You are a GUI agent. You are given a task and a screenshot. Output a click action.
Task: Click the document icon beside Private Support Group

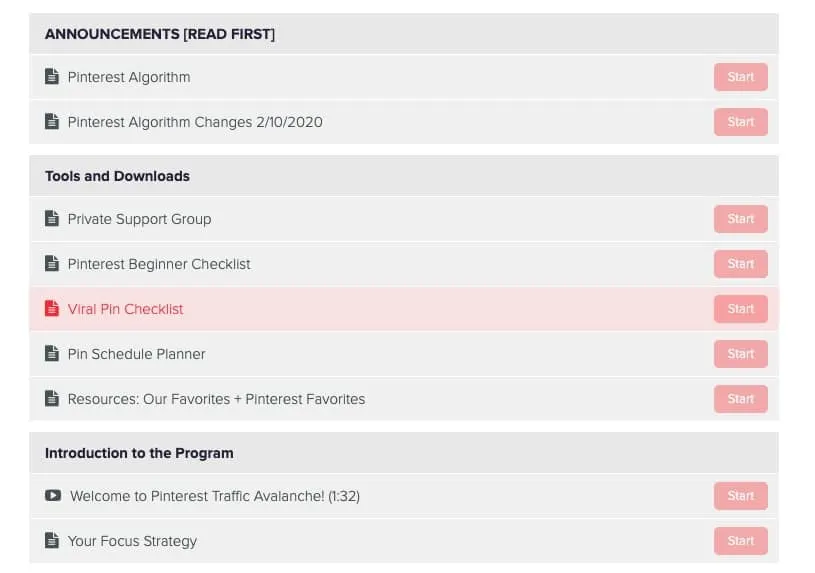coord(52,218)
